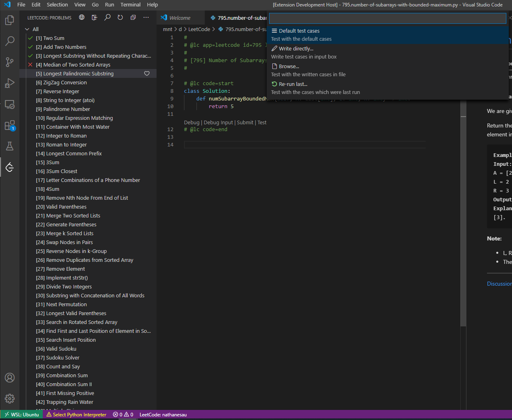
Task: Click the mnt breadcrumb segment
Action: click(167, 29)
